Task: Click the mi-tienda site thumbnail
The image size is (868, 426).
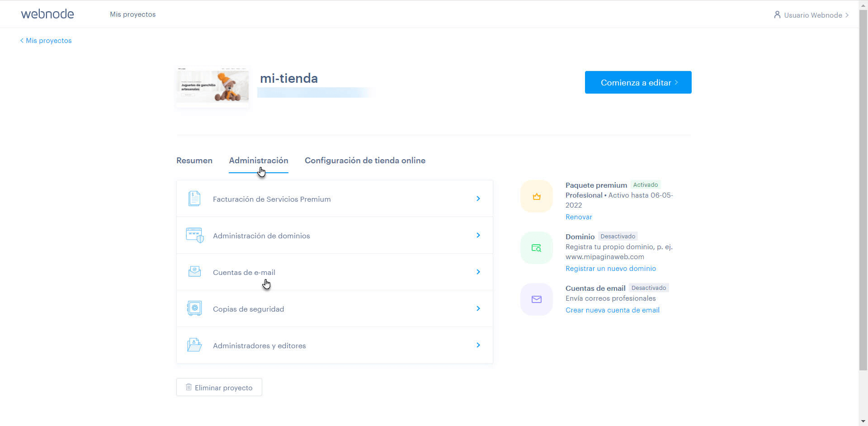Action: pyautogui.click(x=212, y=87)
